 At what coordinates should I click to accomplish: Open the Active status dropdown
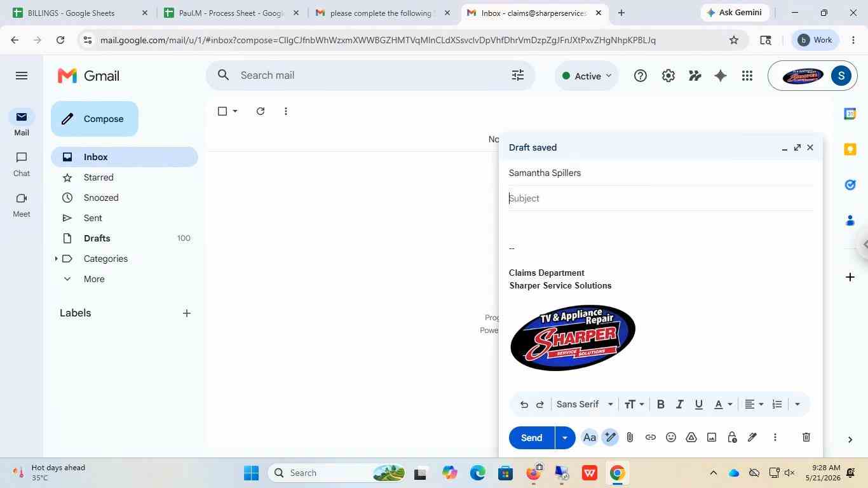(587, 76)
